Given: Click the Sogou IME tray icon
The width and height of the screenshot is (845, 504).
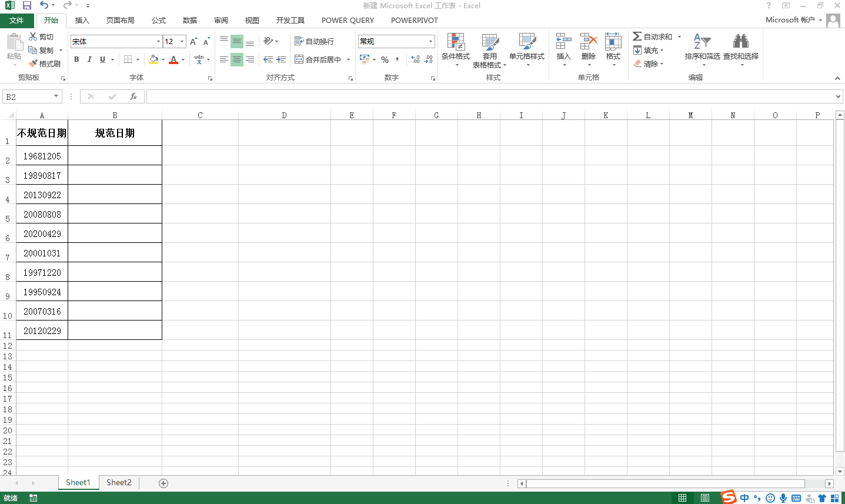Looking at the screenshot, I should tap(729, 498).
